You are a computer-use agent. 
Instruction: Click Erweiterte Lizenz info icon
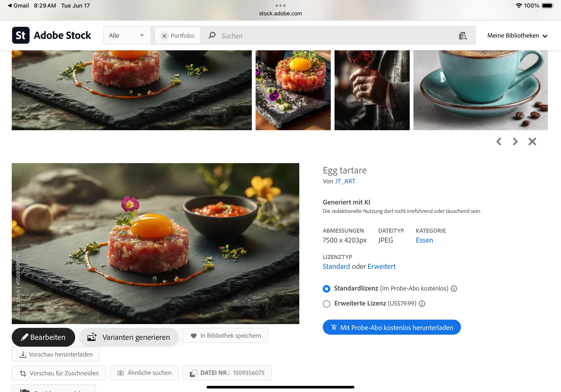click(x=422, y=304)
